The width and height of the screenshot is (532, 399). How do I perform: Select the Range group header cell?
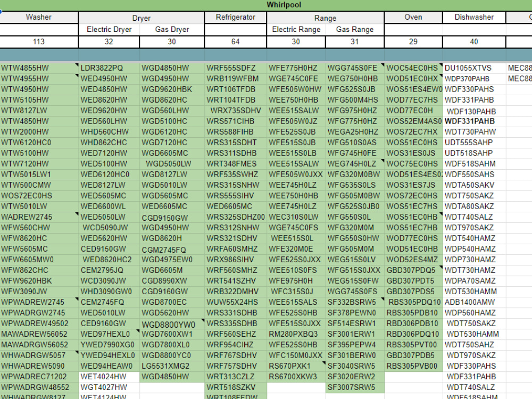tap(325, 18)
